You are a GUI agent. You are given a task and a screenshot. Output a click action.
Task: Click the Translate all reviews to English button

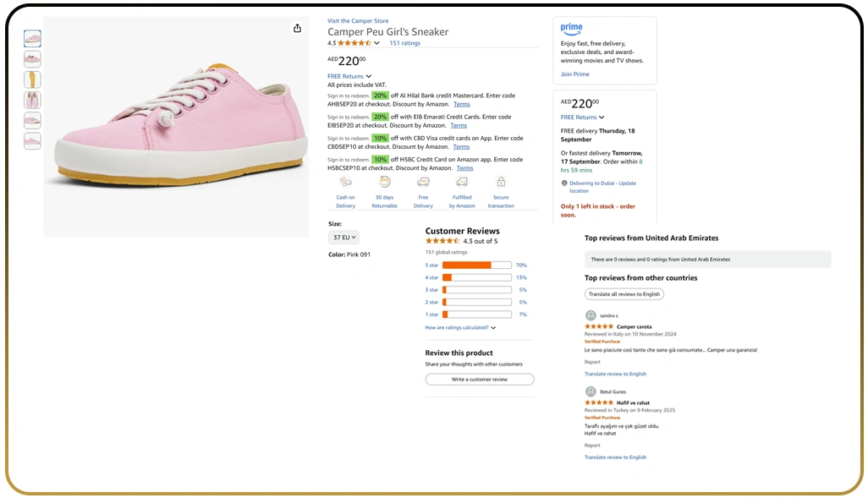(x=624, y=293)
